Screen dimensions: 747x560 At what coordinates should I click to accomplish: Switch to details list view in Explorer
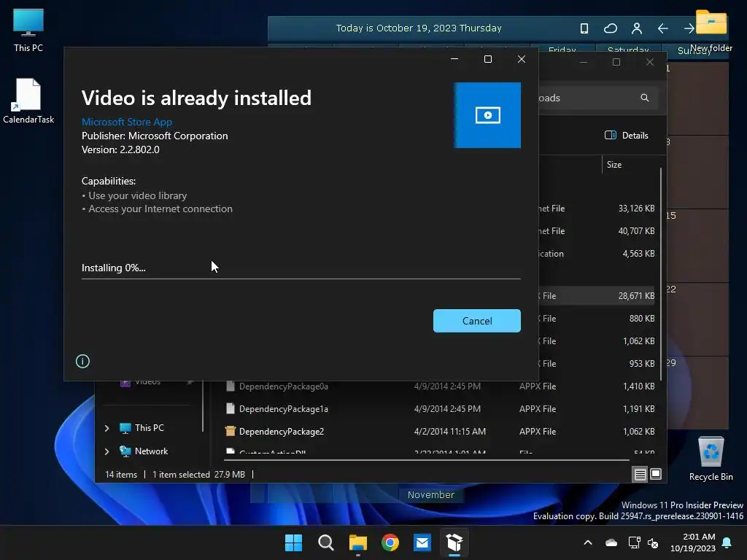[x=640, y=474]
